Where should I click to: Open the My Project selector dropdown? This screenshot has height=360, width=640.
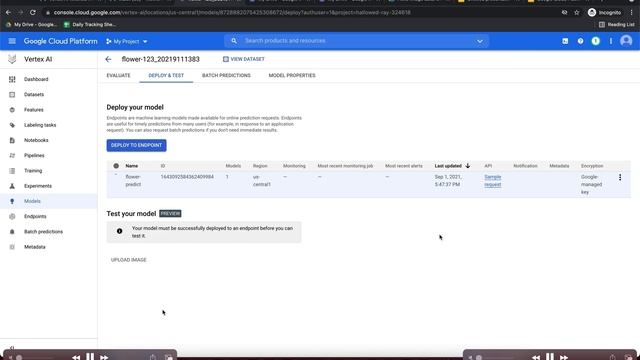click(127, 41)
